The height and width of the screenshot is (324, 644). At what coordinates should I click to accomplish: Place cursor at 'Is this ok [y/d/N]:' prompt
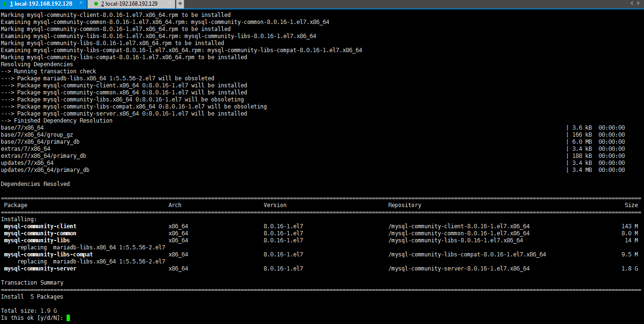pos(68,318)
